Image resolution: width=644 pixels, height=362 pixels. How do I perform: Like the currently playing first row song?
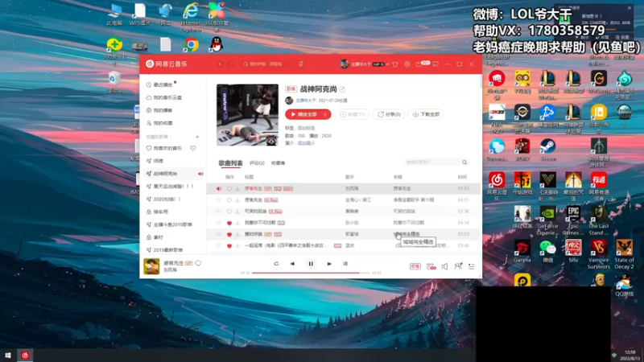[229, 189]
